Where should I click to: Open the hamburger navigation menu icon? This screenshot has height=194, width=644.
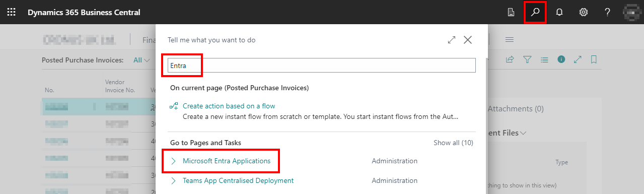pyautogui.click(x=509, y=40)
